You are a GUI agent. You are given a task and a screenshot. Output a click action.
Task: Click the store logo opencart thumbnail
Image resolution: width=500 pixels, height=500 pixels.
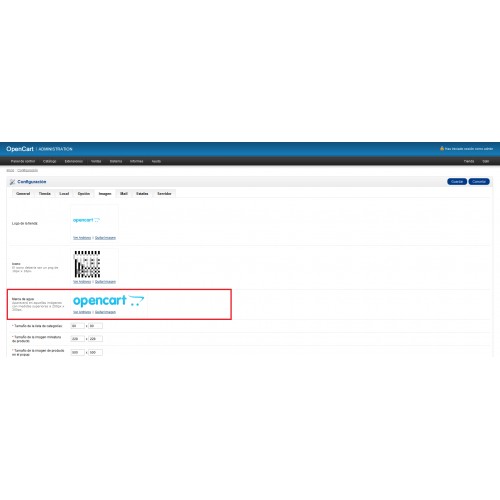[86, 220]
